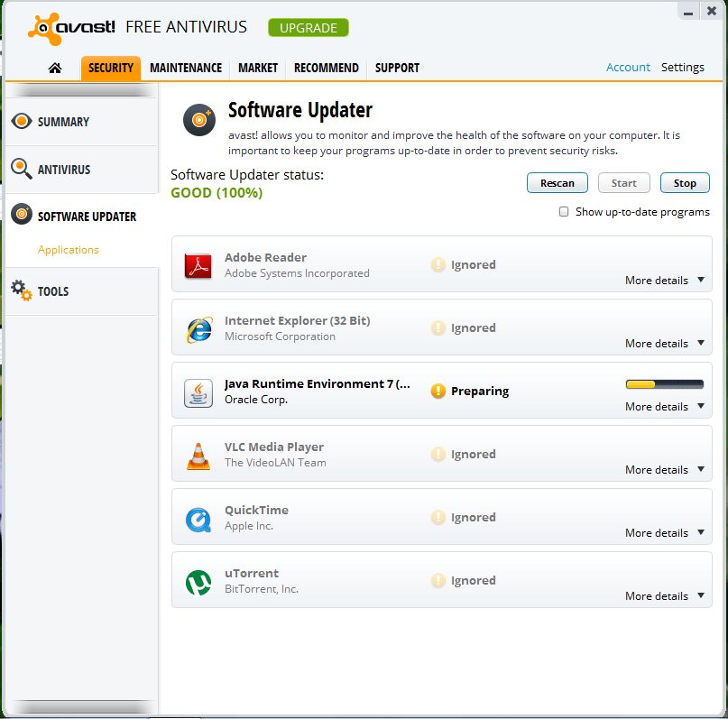
Task: Open the Account link
Action: tap(628, 68)
